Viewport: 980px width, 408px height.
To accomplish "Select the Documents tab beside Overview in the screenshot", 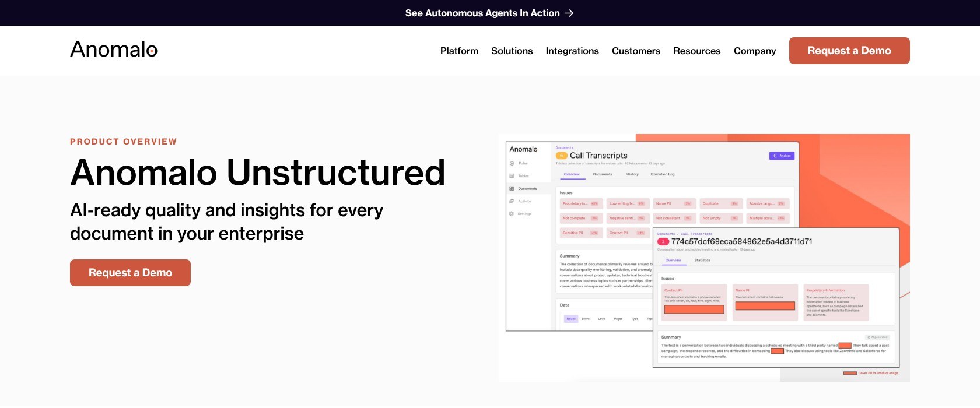I will 603,174.
